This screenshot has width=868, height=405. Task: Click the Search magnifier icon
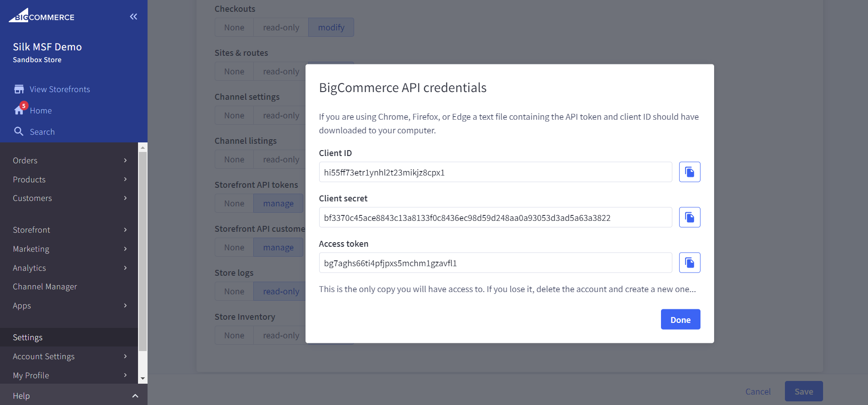click(19, 132)
